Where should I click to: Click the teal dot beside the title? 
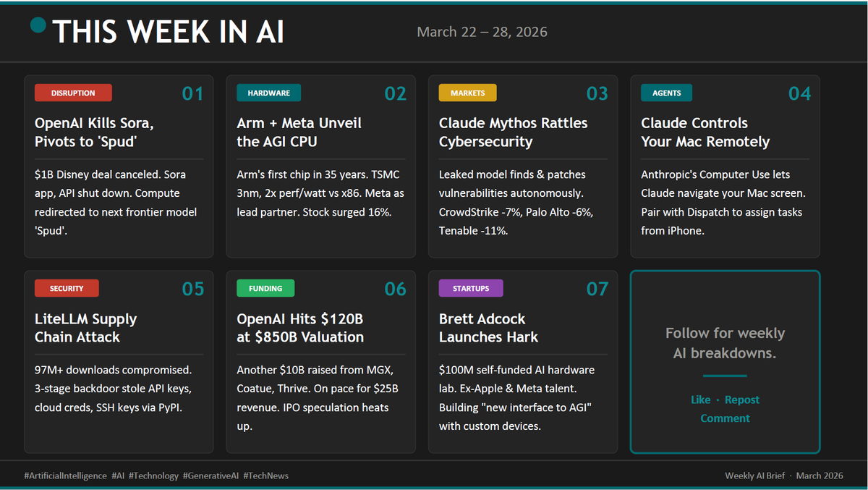(38, 26)
